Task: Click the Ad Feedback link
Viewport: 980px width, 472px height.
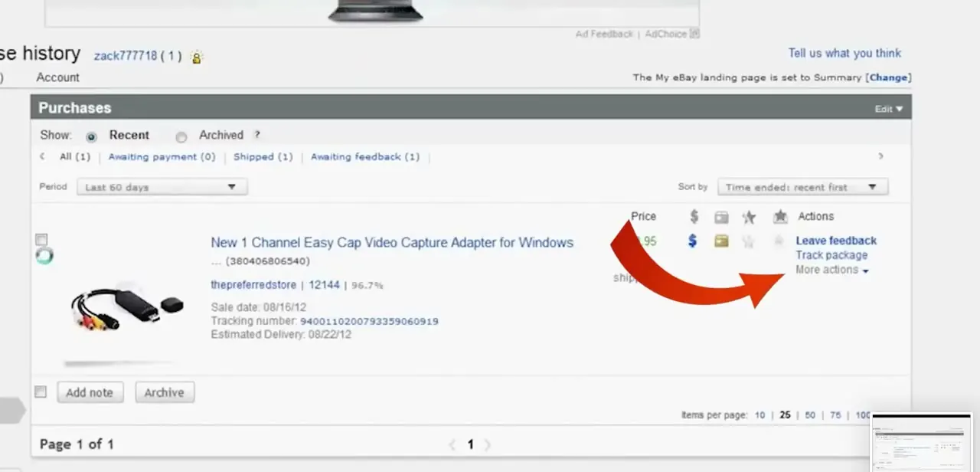Action: pyautogui.click(x=604, y=34)
